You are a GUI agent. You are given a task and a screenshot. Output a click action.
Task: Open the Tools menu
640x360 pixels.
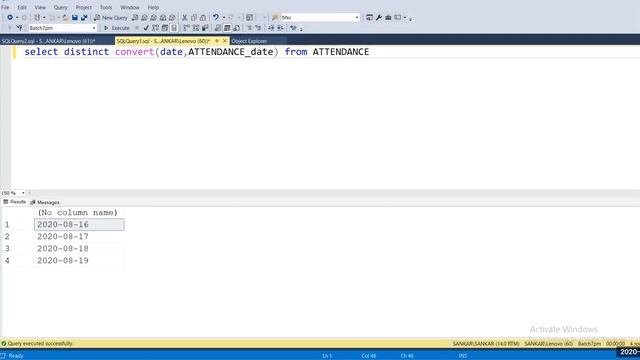106,7
